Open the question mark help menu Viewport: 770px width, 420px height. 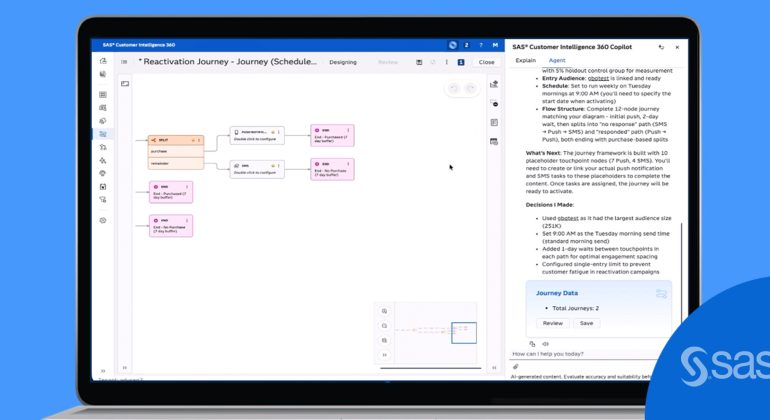pos(481,45)
